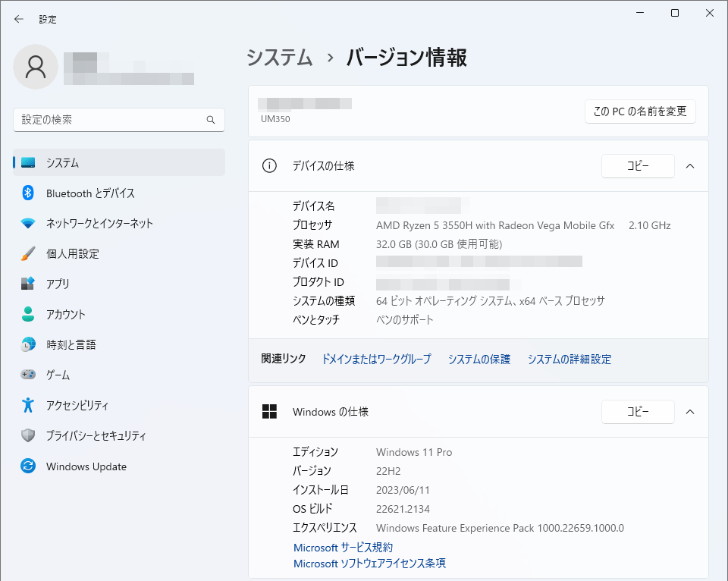Viewport: 728px width, 581px height.
Task: Open ドメインまたはワークグループ link
Action: (376, 359)
